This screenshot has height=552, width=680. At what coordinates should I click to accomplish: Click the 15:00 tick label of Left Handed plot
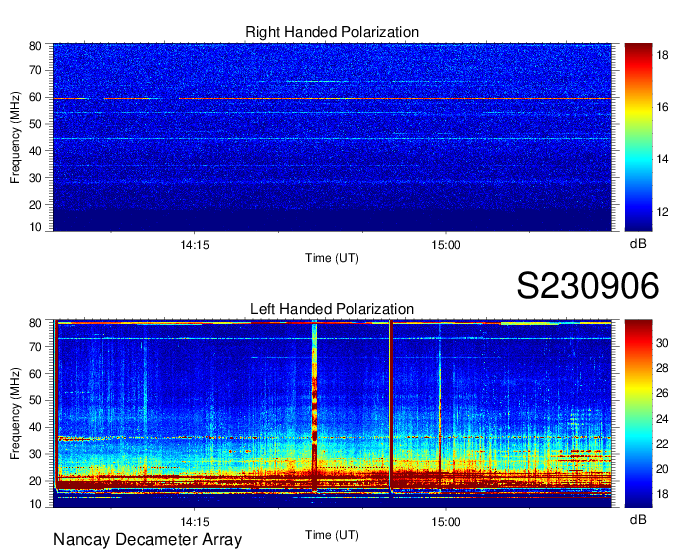[445, 522]
